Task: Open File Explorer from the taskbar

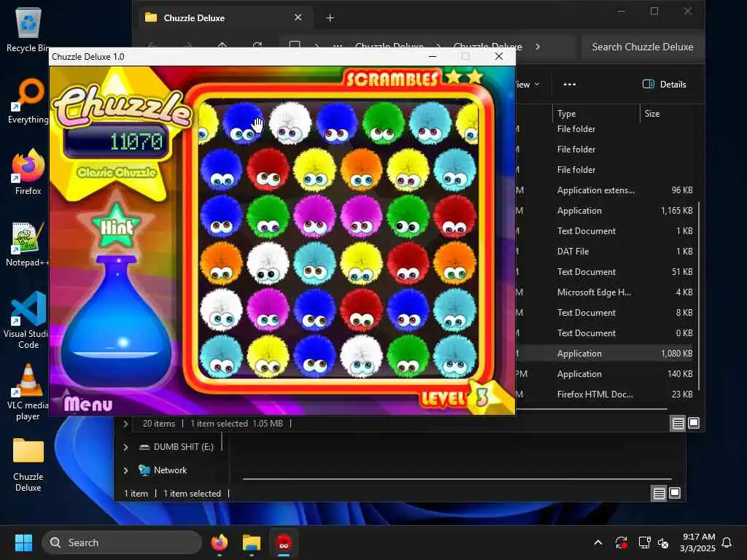Action: [x=252, y=542]
